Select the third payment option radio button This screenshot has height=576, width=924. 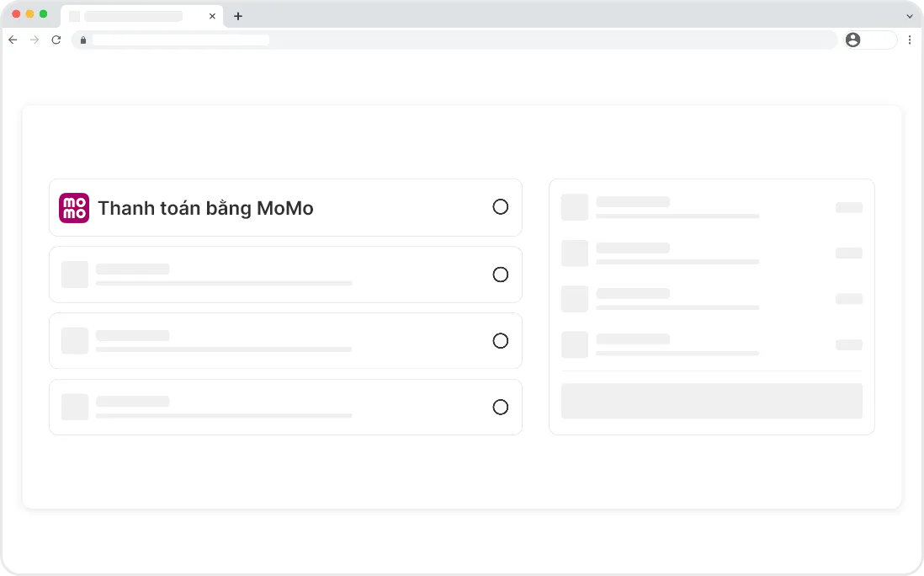click(x=501, y=341)
